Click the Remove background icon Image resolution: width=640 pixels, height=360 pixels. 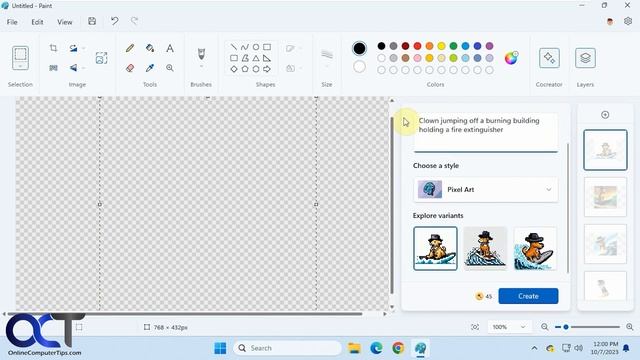click(101, 58)
